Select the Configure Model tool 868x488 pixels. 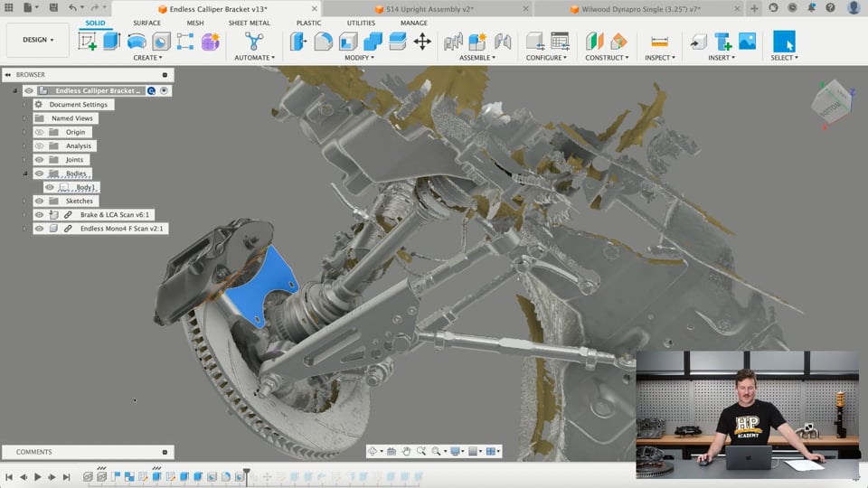click(x=534, y=42)
